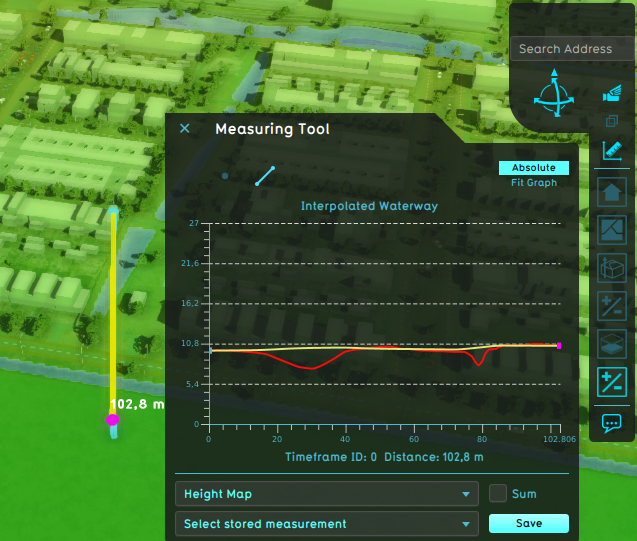Screen dimensions: 637x541
Task: Switch graph to Fit Graph mode
Action: coord(534,183)
